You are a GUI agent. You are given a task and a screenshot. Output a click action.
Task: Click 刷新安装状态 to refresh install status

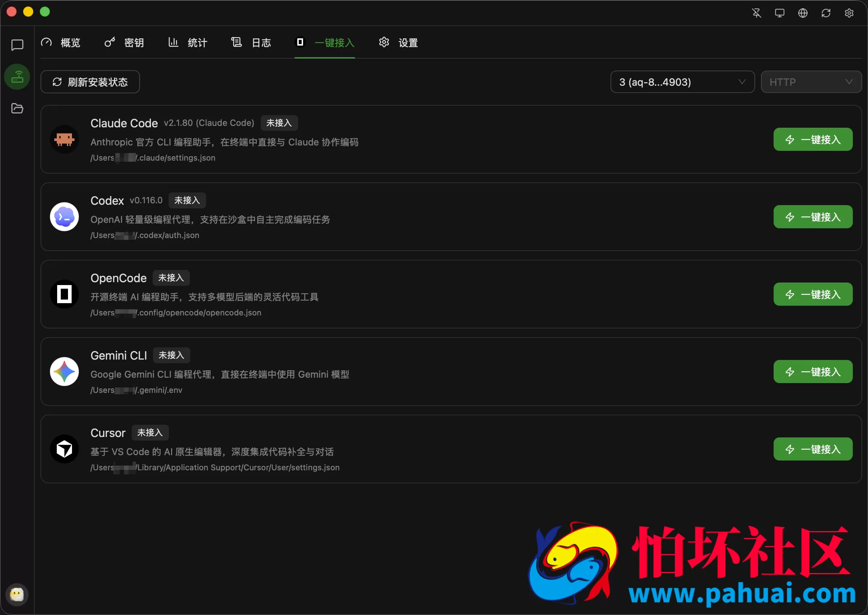coord(90,82)
